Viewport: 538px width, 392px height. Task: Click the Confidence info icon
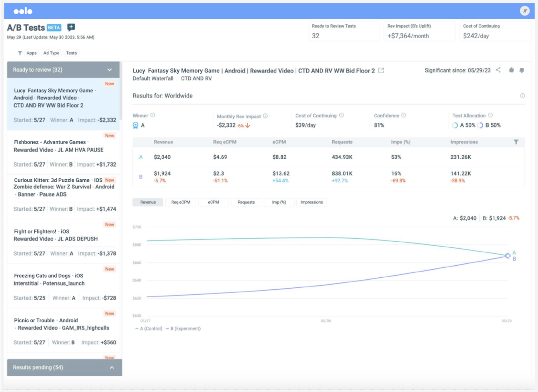pos(404,115)
